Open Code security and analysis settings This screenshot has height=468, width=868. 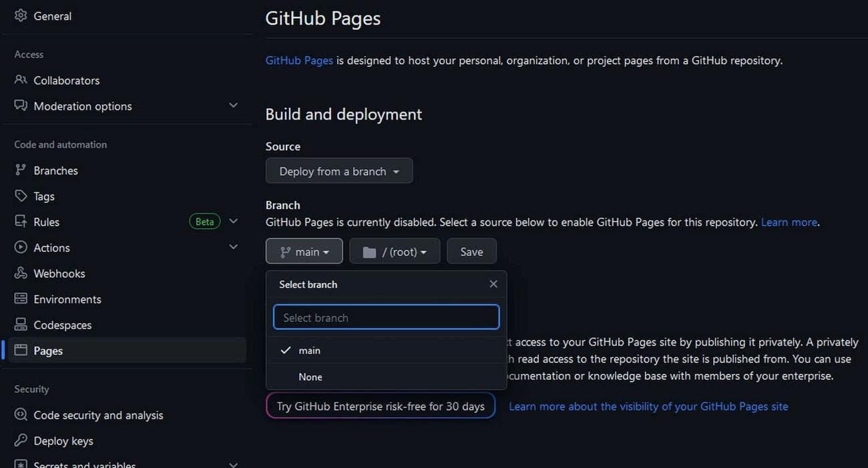[x=98, y=415]
